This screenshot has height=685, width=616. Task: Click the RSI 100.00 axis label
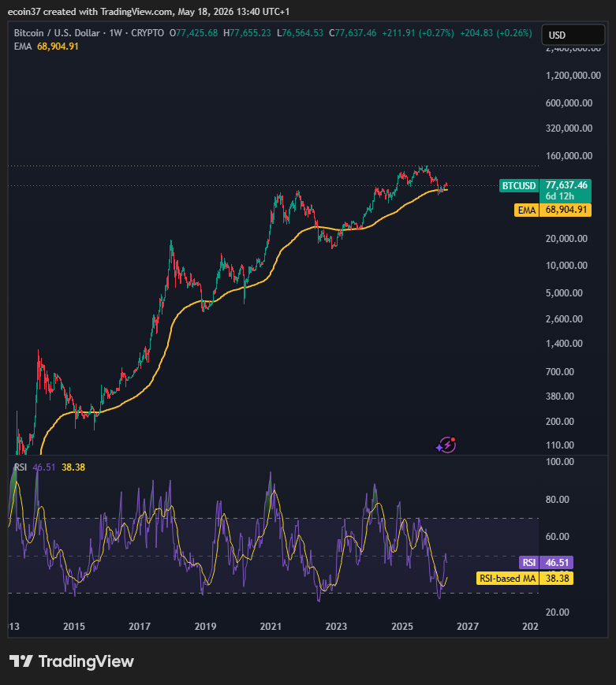coord(559,462)
